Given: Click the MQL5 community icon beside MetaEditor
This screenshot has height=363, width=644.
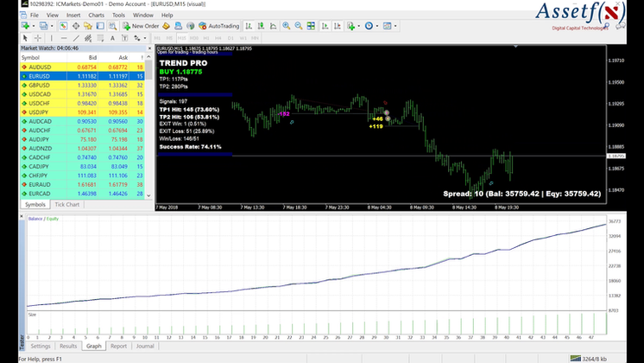Looking at the screenshot, I should [178, 26].
